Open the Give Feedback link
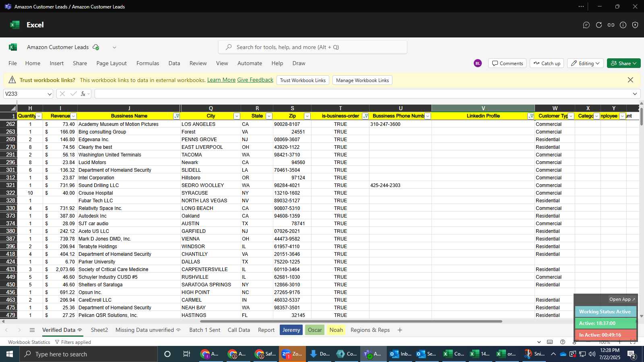Screen dimensions: 644x362 [255, 80]
